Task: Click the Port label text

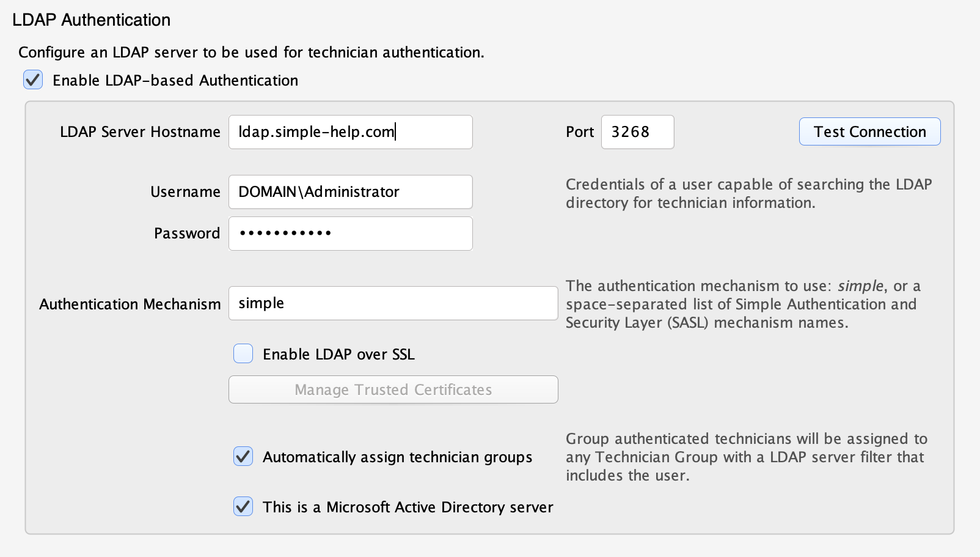Action: click(579, 131)
